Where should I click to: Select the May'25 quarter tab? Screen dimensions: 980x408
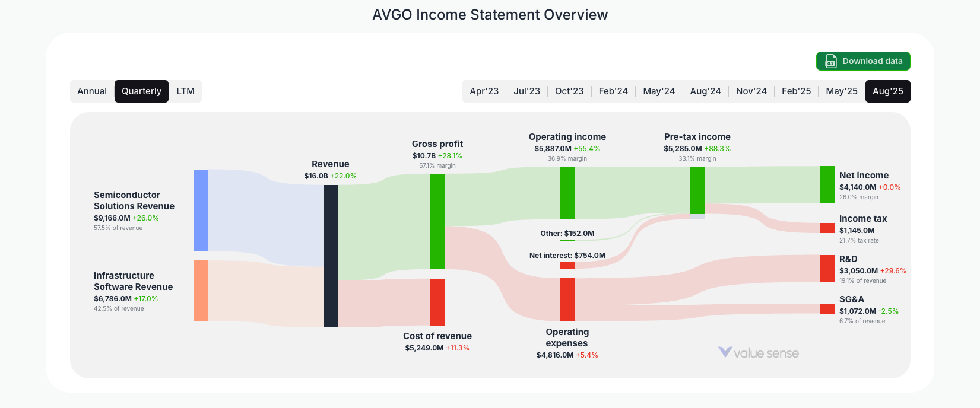click(x=841, y=91)
